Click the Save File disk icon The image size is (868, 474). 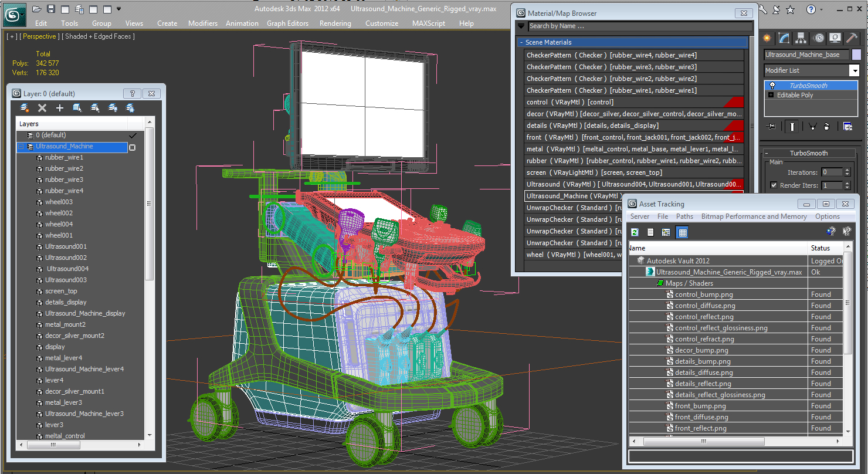point(50,9)
